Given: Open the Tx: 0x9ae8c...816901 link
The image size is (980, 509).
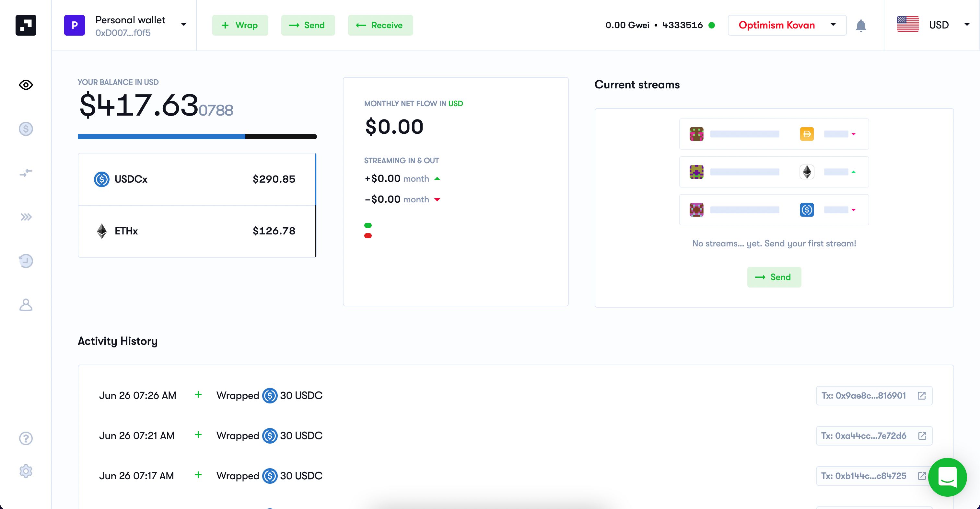Looking at the screenshot, I should coord(874,396).
